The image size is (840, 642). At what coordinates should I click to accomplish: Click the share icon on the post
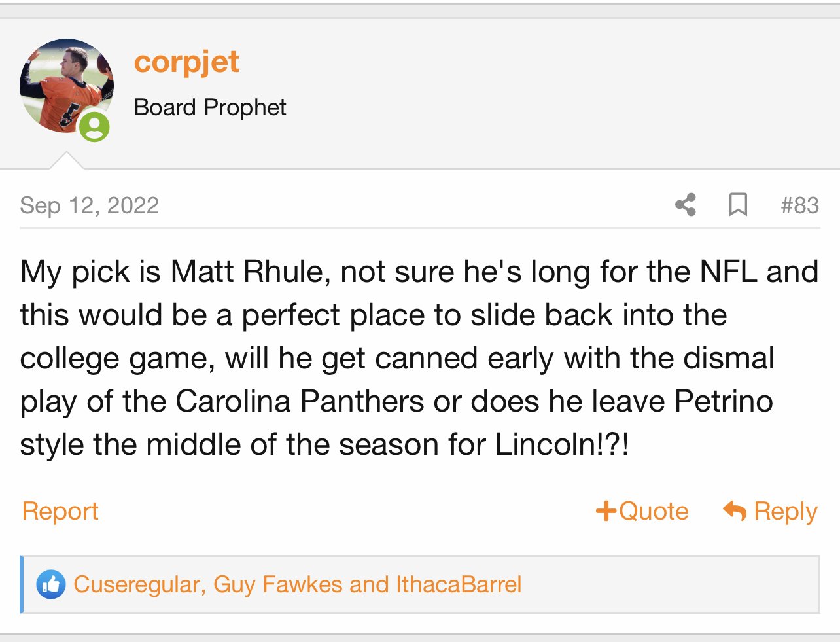tap(685, 205)
